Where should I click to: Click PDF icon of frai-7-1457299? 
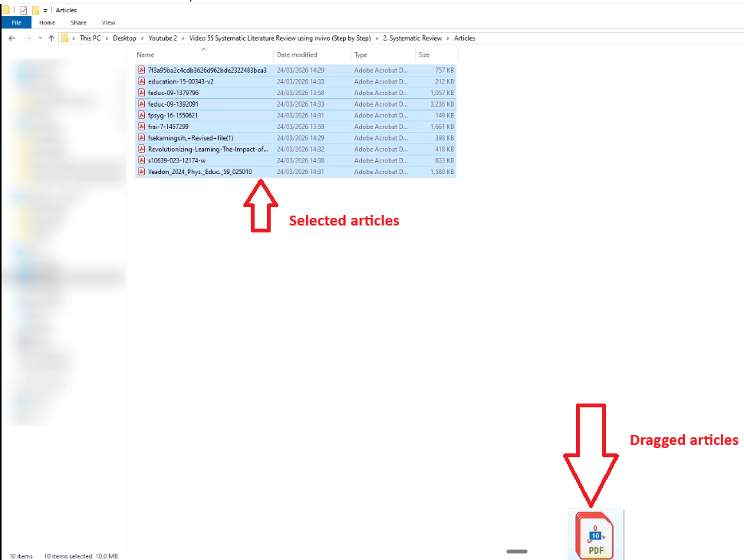[x=141, y=127]
